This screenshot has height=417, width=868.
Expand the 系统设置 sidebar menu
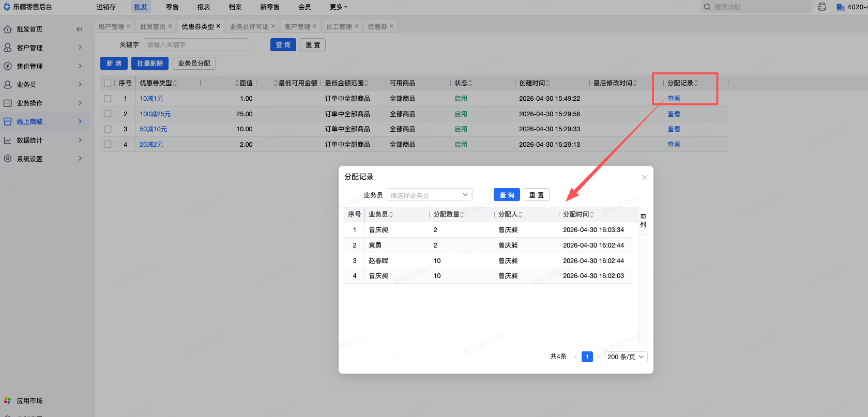click(80, 159)
